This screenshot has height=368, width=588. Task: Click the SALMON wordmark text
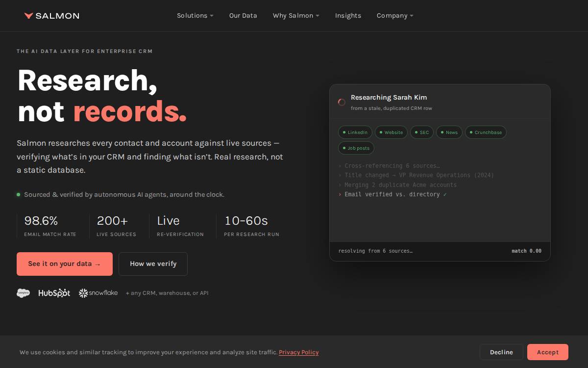pyautogui.click(x=57, y=16)
